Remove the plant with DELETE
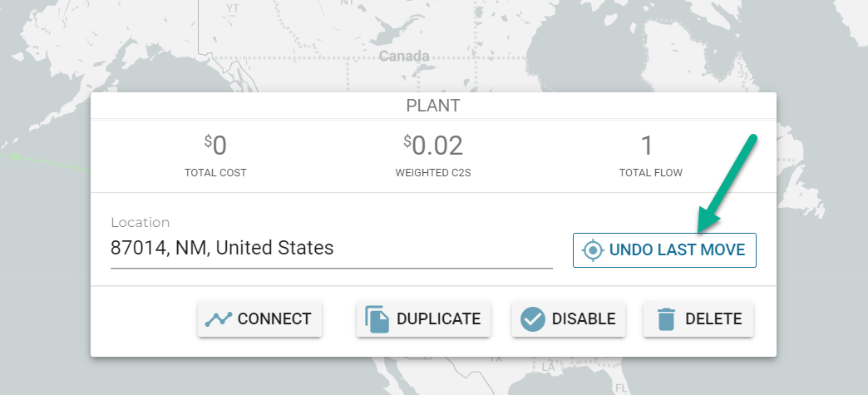This screenshot has height=395, width=868. coord(698,319)
